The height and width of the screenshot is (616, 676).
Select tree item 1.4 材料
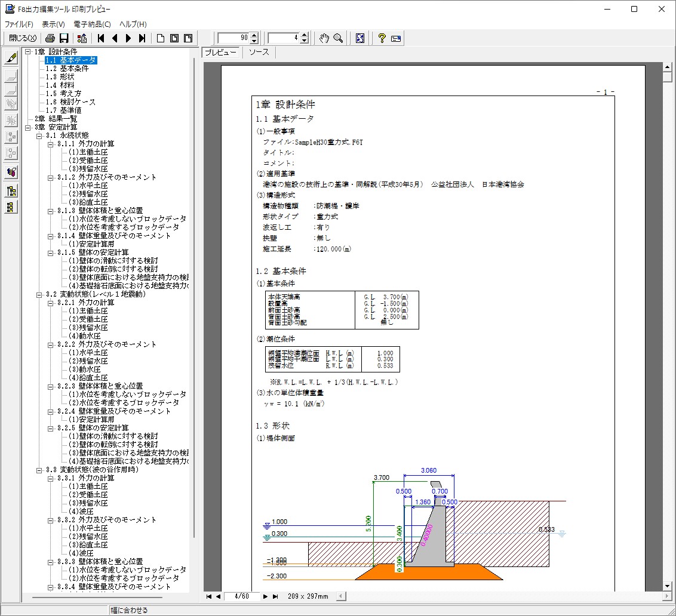pyautogui.click(x=60, y=85)
